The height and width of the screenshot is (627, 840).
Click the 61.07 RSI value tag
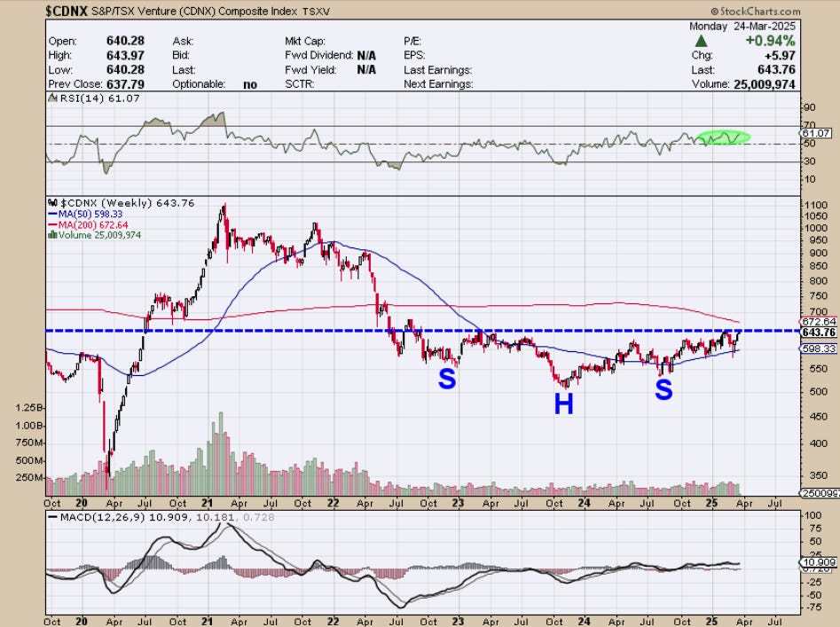(x=817, y=133)
